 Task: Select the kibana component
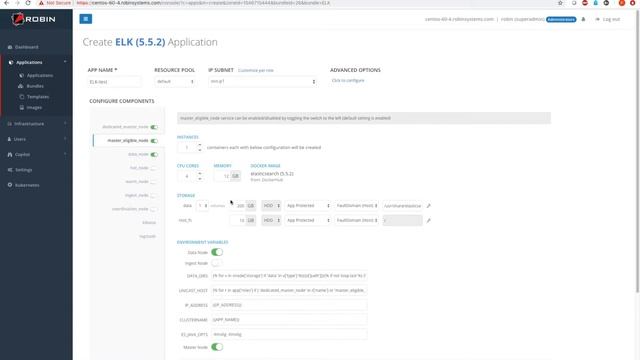tap(149, 223)
